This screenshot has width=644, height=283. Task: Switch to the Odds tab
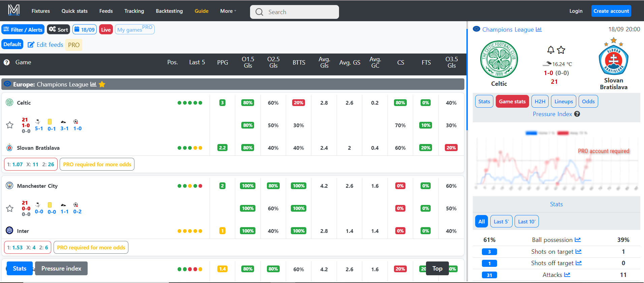coord(588,101)
